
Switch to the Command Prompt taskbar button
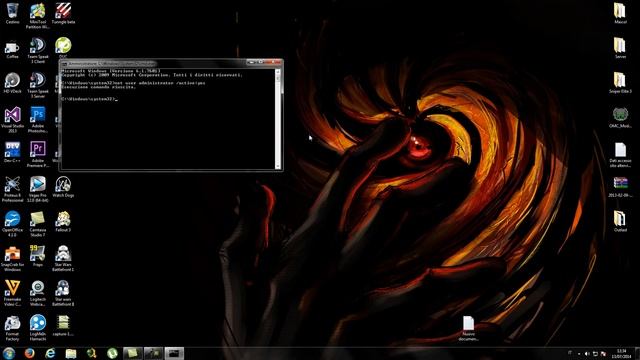click(x=174, y=353)
